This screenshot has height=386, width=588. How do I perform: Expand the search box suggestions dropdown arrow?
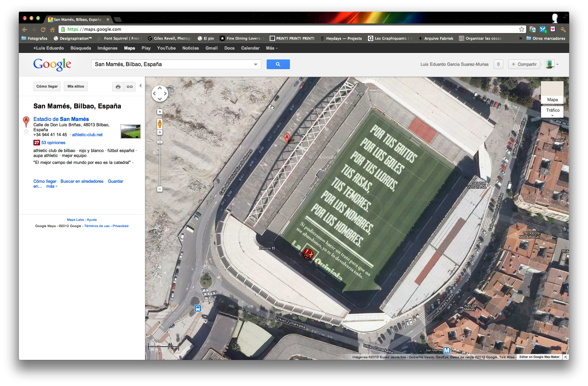(x=255, y=64)
